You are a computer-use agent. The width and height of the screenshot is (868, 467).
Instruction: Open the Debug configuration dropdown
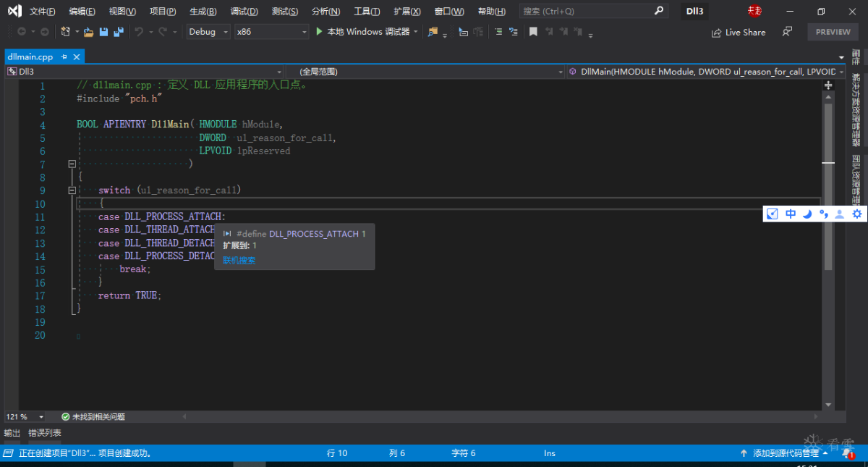[x=208, y=32]
